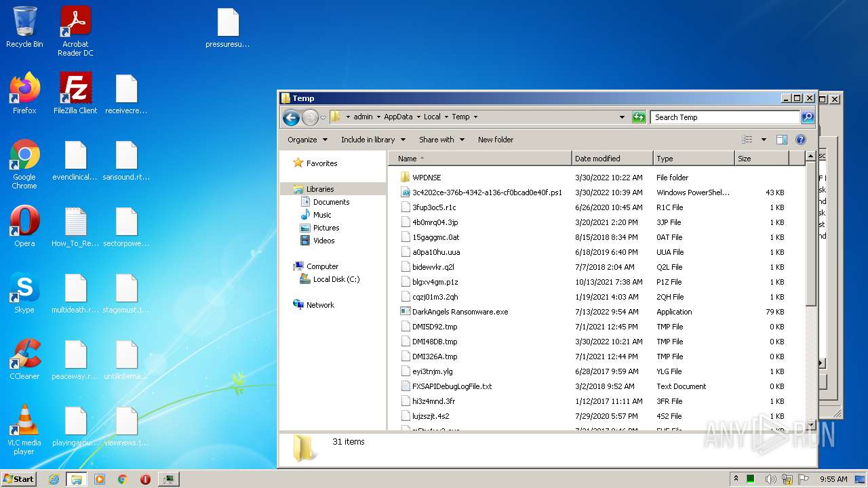Sort by the Name column header
The height and width of the screenshot is (488, 868).
(480, 159)
